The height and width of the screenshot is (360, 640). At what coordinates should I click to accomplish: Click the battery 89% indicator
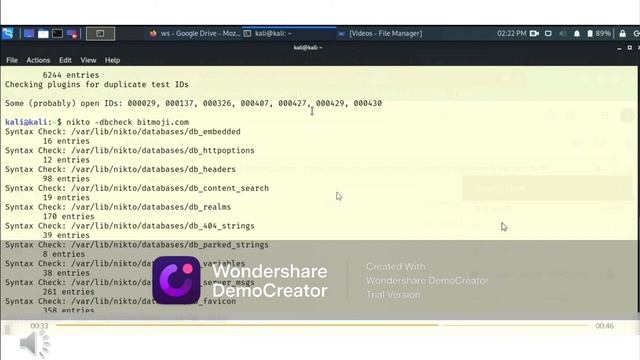[599, 33]
